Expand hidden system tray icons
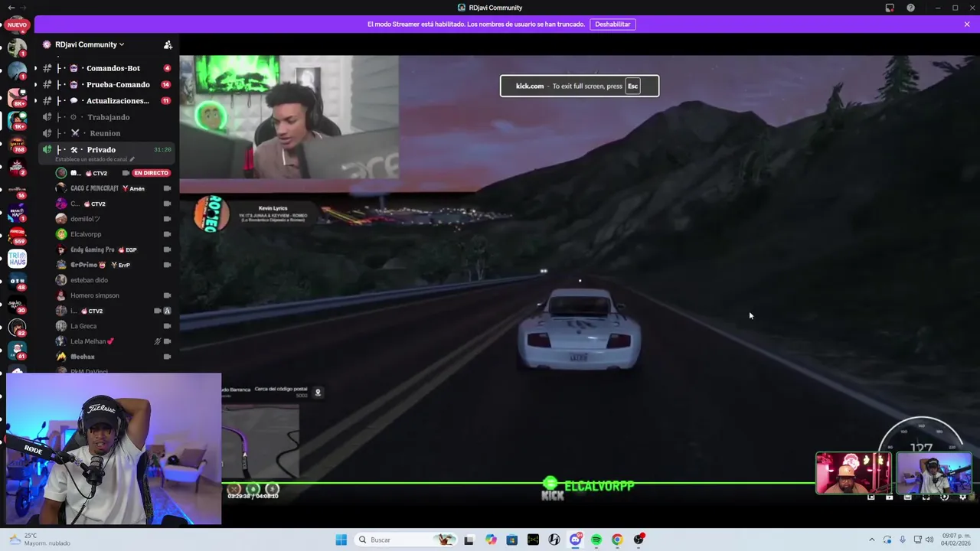The image size is (980, 551). 871,540
